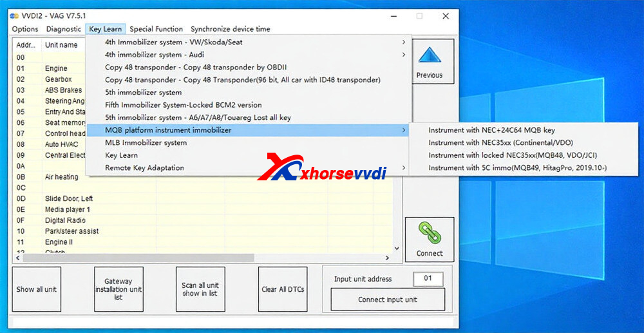The image size is (644, 333).
Task: Select the empty 00 address row
Action: click(50, 57)
